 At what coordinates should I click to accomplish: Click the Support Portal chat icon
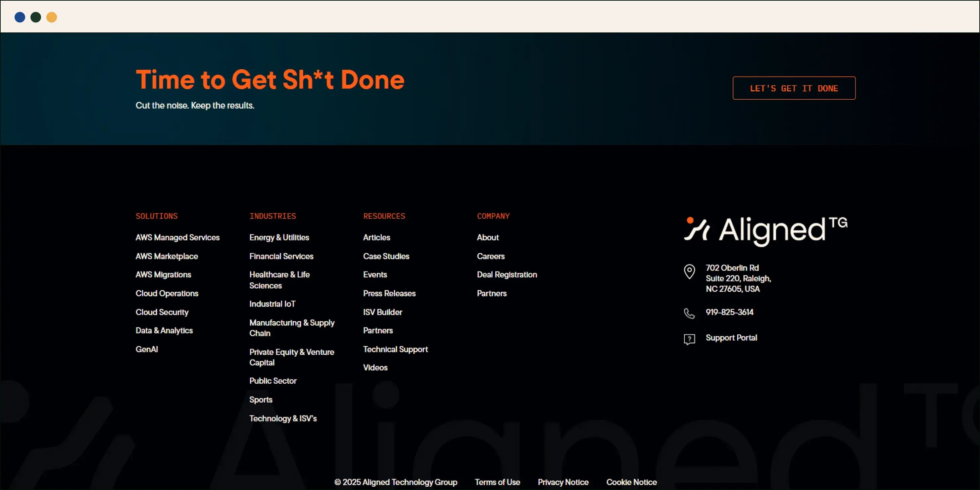(x=689, y=339)
